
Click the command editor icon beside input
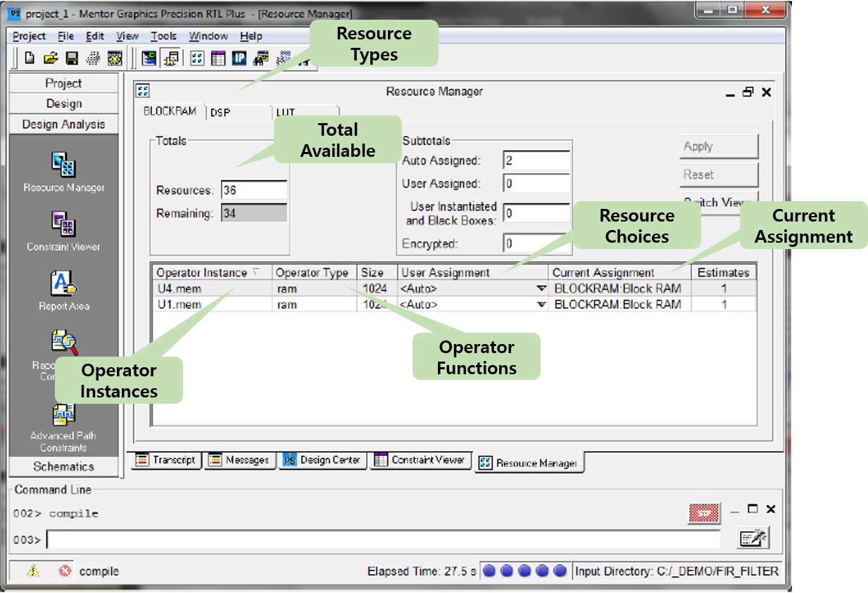point(753,539)
